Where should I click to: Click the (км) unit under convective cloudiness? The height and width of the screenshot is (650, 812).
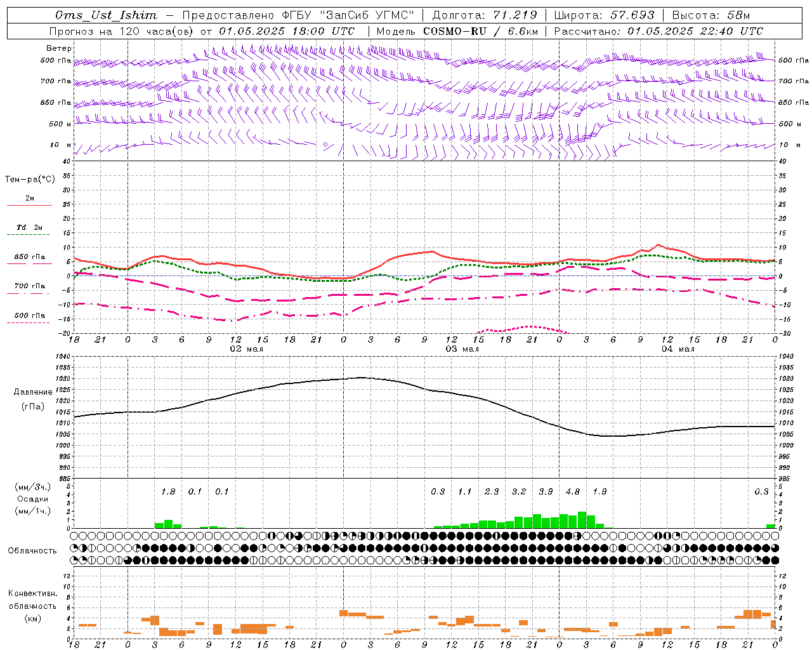click(x=32, y=618)
